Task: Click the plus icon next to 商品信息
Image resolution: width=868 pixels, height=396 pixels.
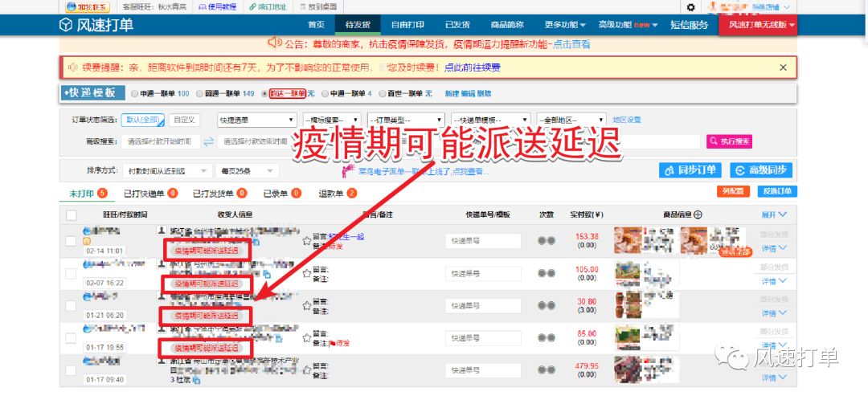Action: (x=698, y=214)
